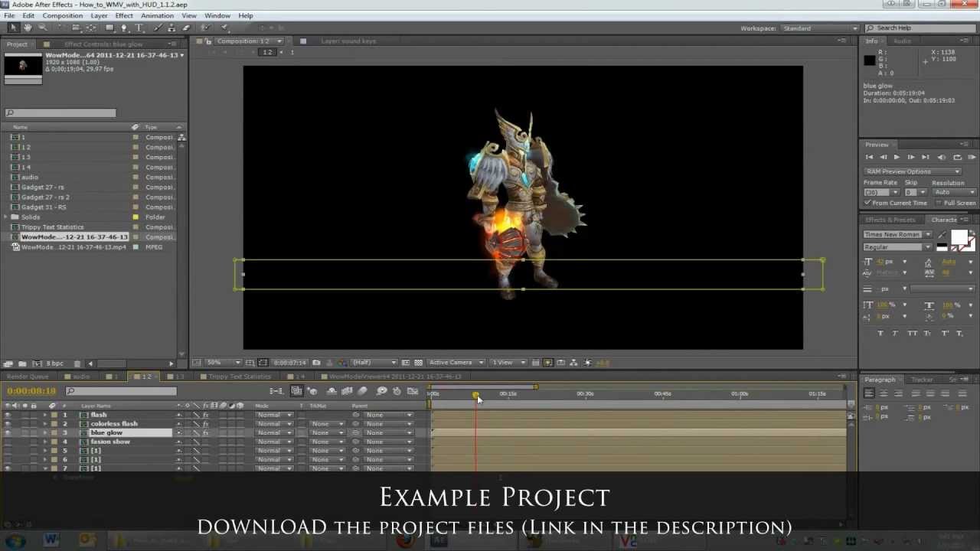Toggle fx switch on flash layer
Screen dimensions: 980x551
click(x=205, y=415)
